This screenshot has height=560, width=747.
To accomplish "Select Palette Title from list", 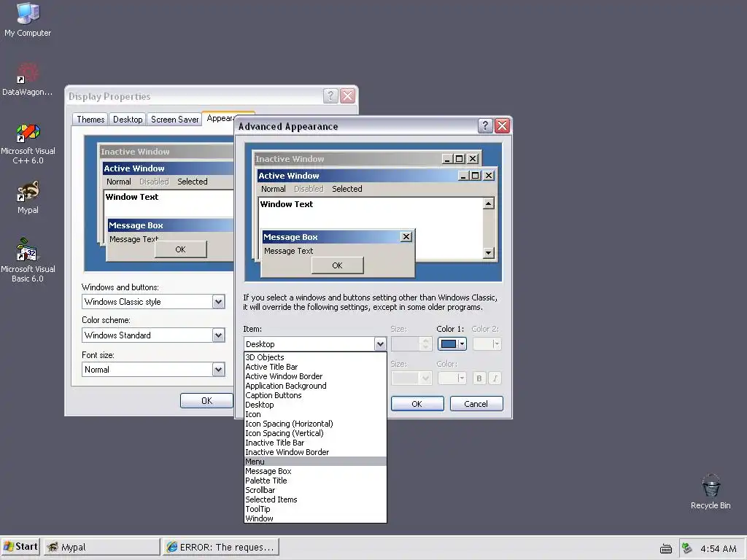I will coord(315,481).
